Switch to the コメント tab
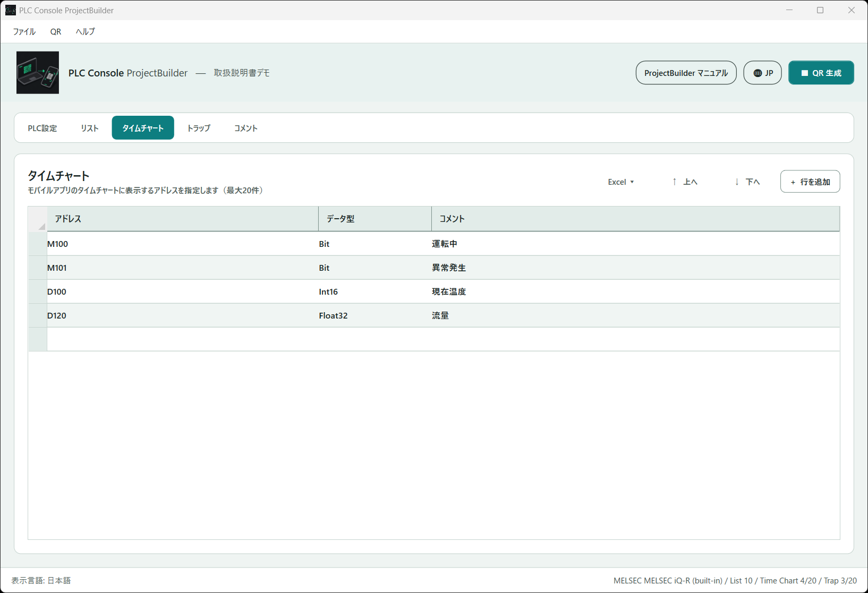 [246, 128]
